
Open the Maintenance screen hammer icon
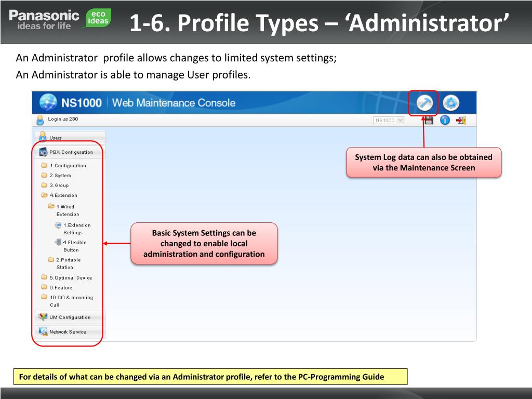point(424,103)
